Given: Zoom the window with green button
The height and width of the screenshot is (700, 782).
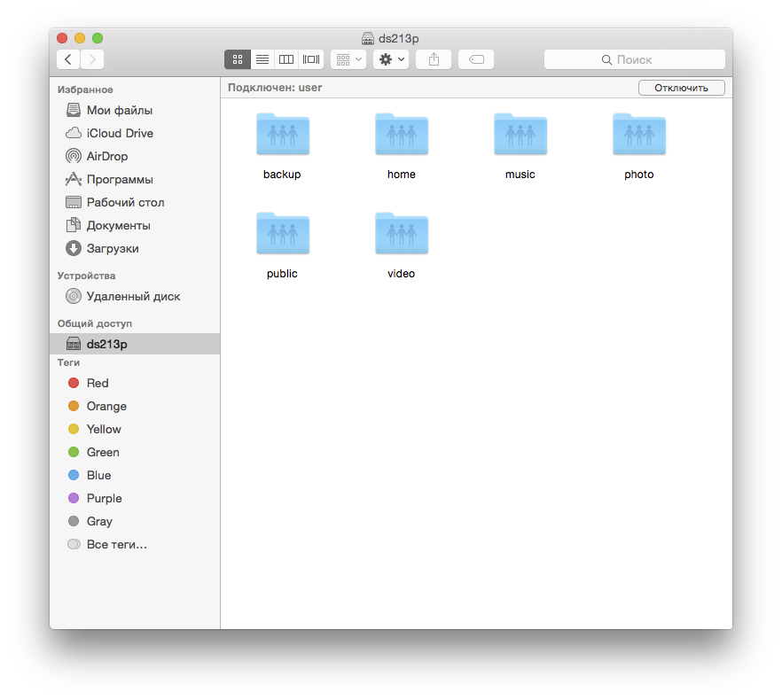Looking at the screenshot, I should pyautogui.click(x=98, y=38).
